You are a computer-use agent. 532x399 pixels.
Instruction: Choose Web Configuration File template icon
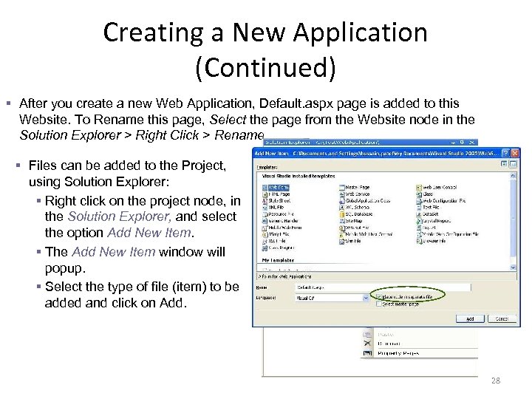pyautogui.click(x=419, y=201)
